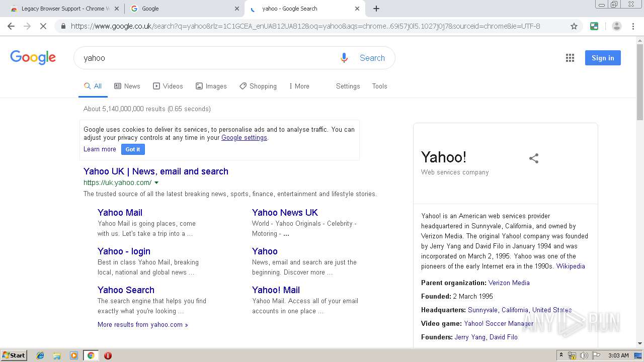The image size is (644, 362).
Task: Open Yahoo UK | News, email and search result
Action: [x=156, y=171]
